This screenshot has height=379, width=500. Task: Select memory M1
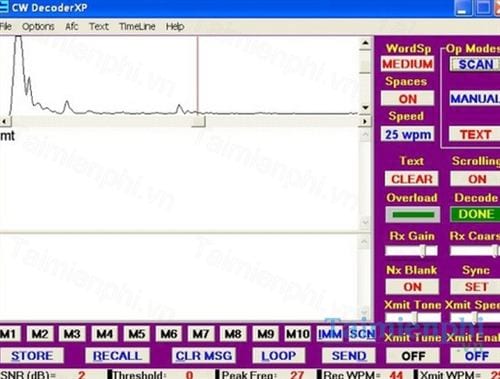tap(9, 334)
